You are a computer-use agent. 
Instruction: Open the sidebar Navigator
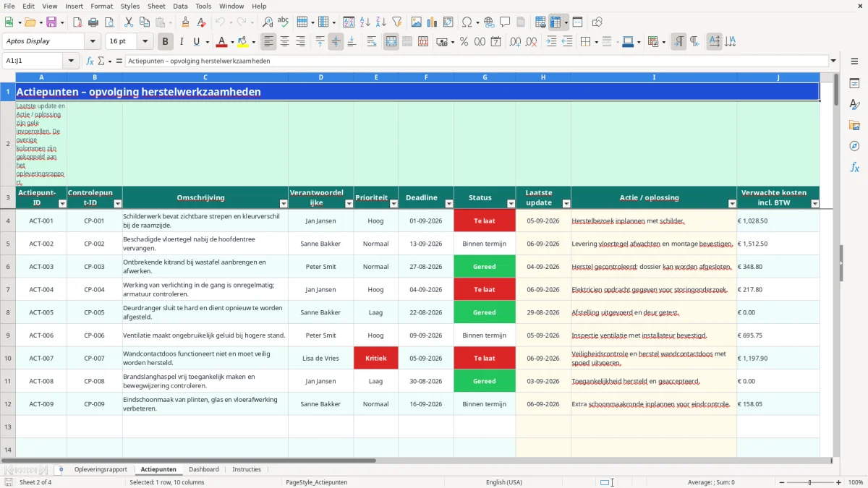click(854, 147)
